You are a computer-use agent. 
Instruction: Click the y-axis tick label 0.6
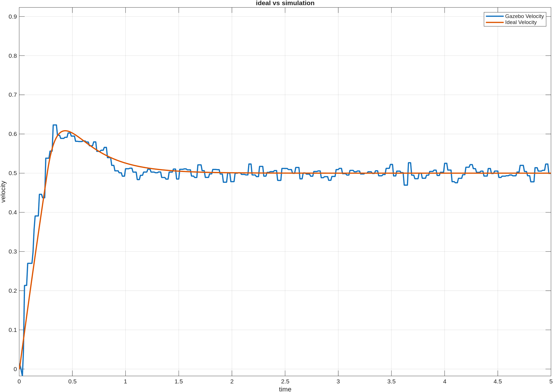pos(13,134)
